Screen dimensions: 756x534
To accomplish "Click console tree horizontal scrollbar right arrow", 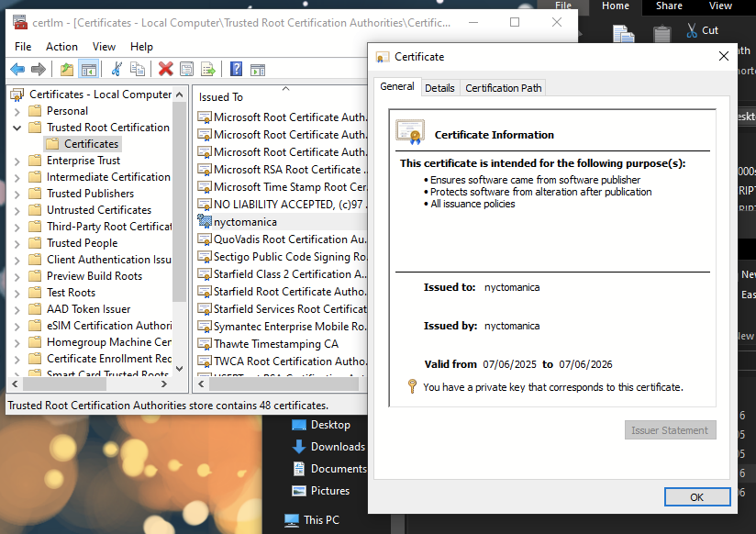I will click(x=164, y=384).
